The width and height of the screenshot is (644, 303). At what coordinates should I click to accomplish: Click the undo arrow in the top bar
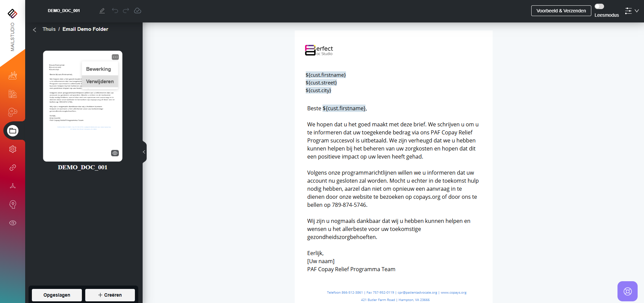(x=115, y=11)
